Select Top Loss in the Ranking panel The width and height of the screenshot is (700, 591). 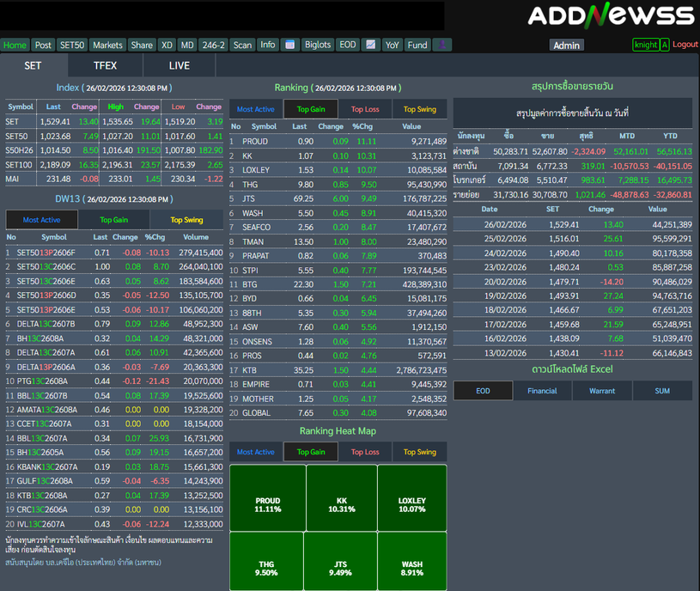pos(365,109)
